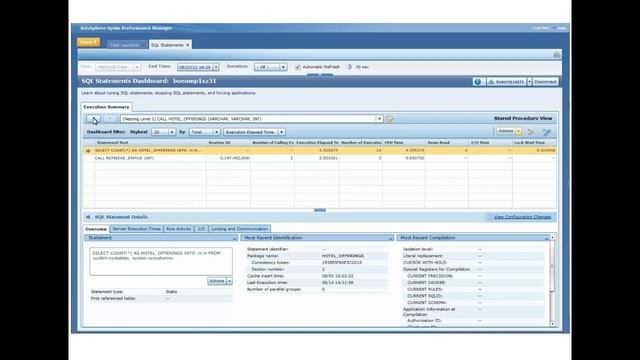
Task: Click the refresh interval icon beside 30 sec
Action: (x=349, y=67)
